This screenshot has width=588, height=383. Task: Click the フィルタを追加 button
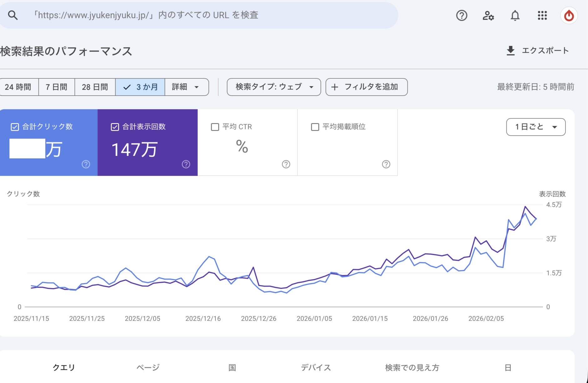pos(366,87)
